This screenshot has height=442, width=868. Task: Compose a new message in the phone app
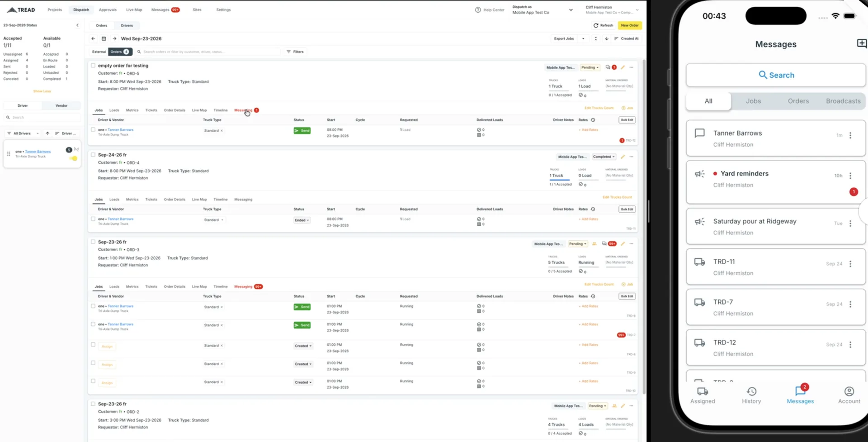tap(862, 43)
